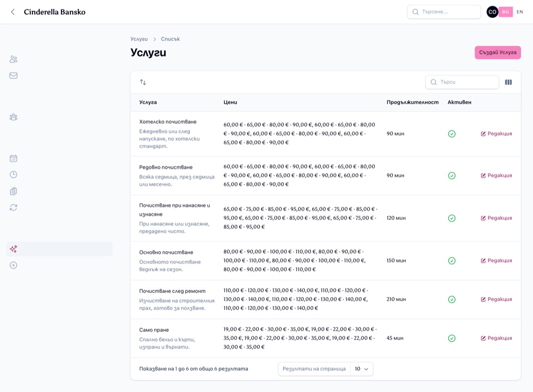
Task: Click active checkmark for Хотелско почистване
Action: tap(452, 134)
